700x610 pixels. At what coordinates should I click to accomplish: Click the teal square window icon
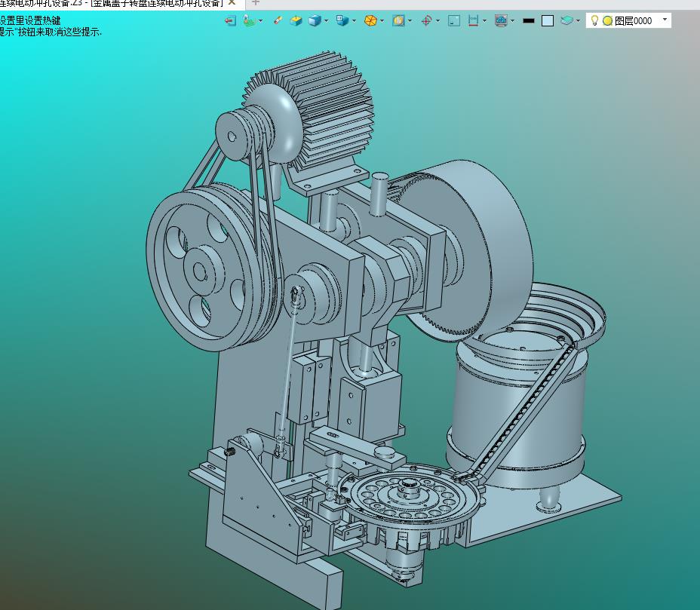(x=454, y=20)
